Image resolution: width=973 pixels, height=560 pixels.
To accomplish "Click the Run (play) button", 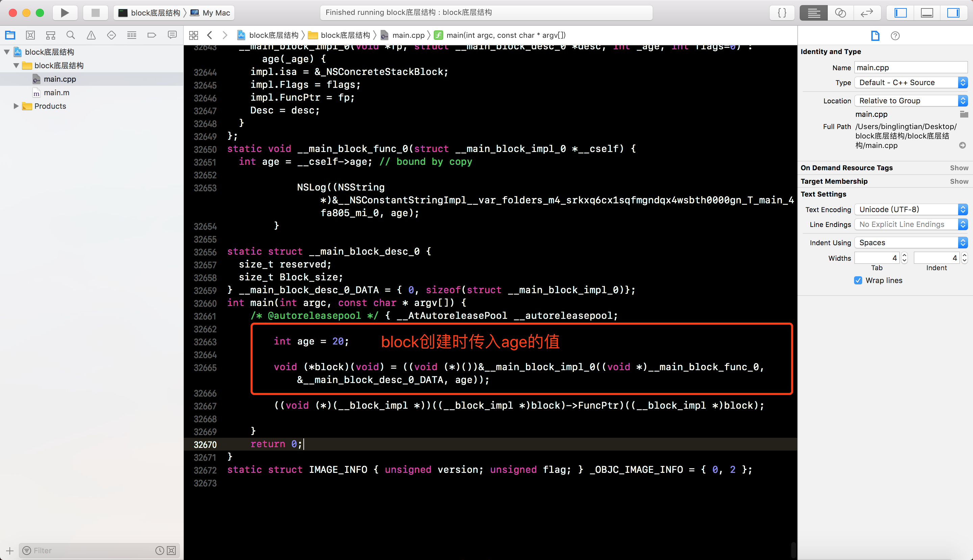I will [x=65, y=13].
